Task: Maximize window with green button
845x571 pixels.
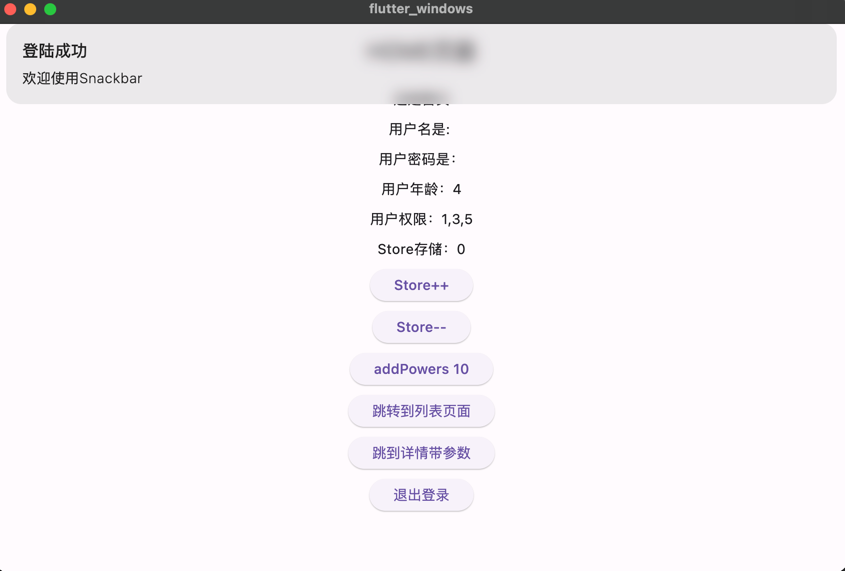Action: pyautogui.click(x=50, y=9)
